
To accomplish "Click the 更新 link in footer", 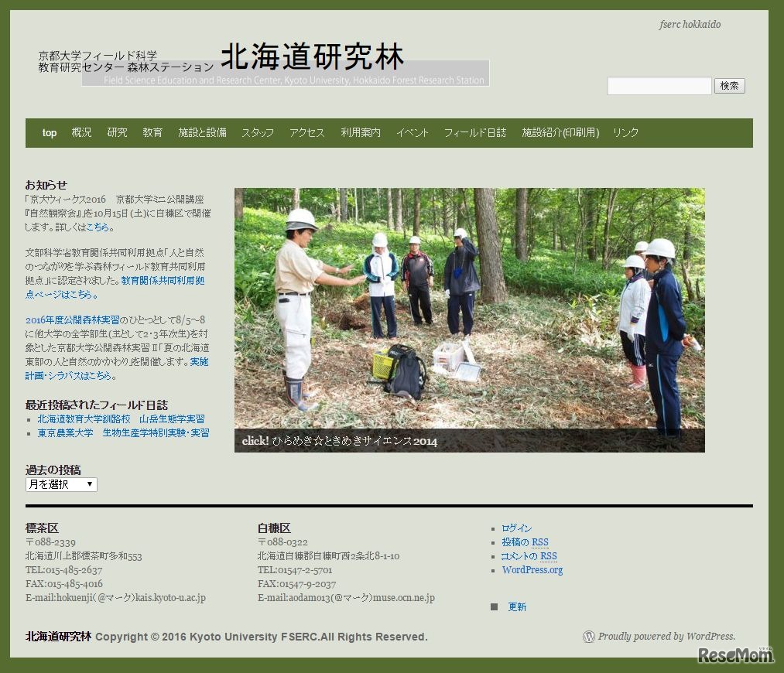I will pyautogui.click(x=517, y=606).
